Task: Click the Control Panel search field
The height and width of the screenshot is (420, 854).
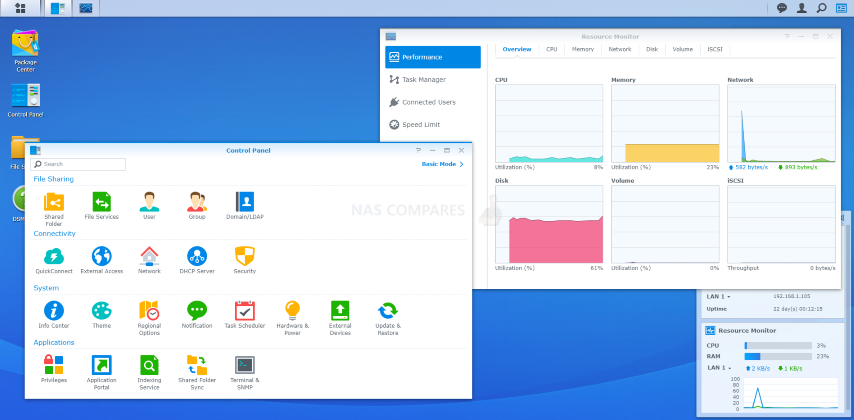Action: [x=82, y=164]
